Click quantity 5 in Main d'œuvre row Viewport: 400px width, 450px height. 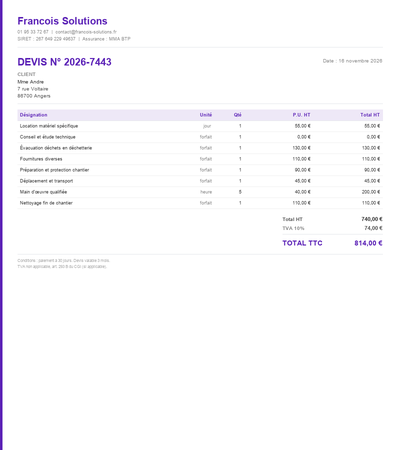[240, 192]
